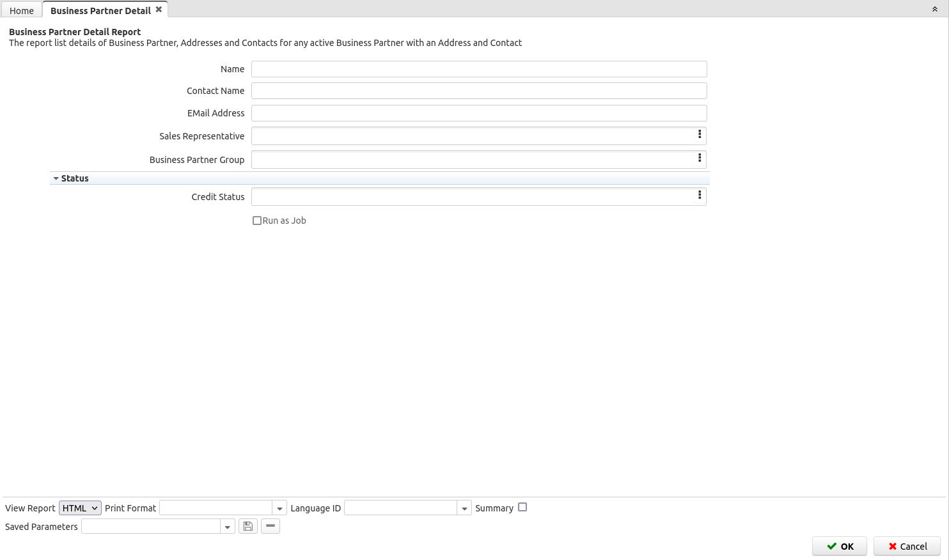Screen dimensions: 949x560
Task: Open the Sales Representative options menu icon
Action: click(x=700, y=135)
